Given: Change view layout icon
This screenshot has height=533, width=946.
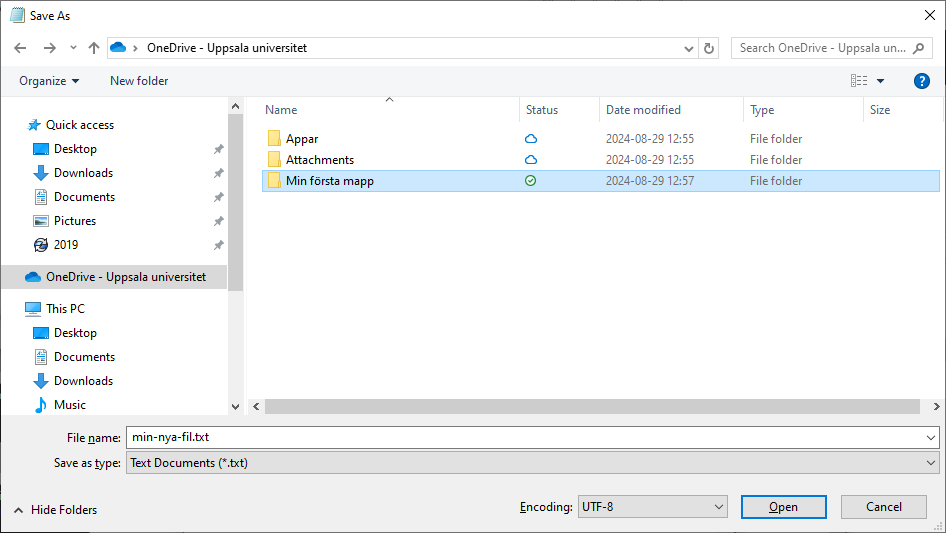Looking at the screenshot, I should [859, 81].
